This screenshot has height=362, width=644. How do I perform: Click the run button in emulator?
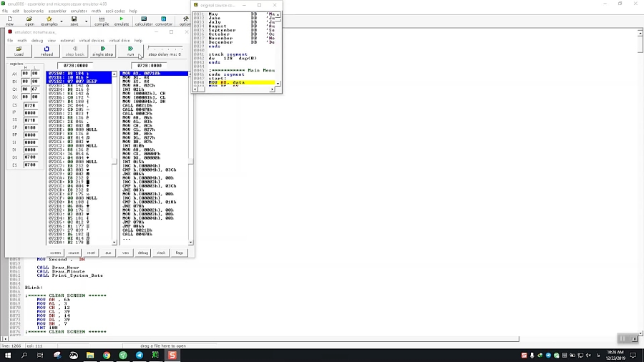coord(130,51)
